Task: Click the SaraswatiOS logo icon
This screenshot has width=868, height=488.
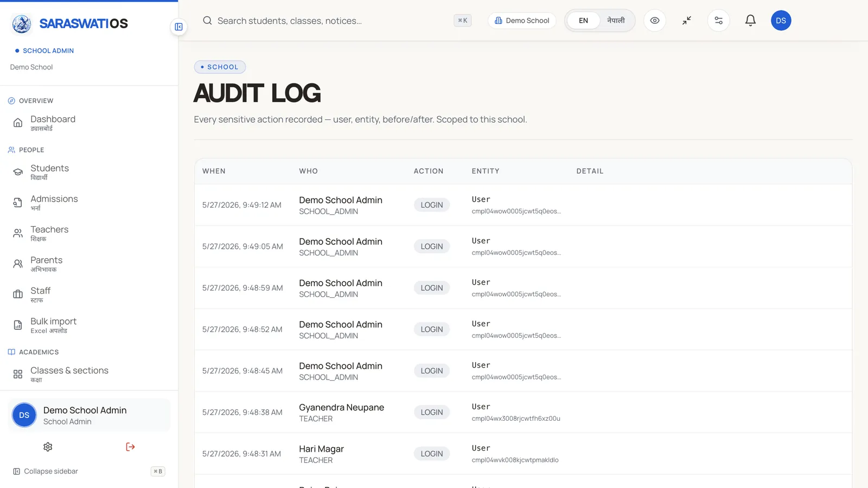Action: coord(22,23)
